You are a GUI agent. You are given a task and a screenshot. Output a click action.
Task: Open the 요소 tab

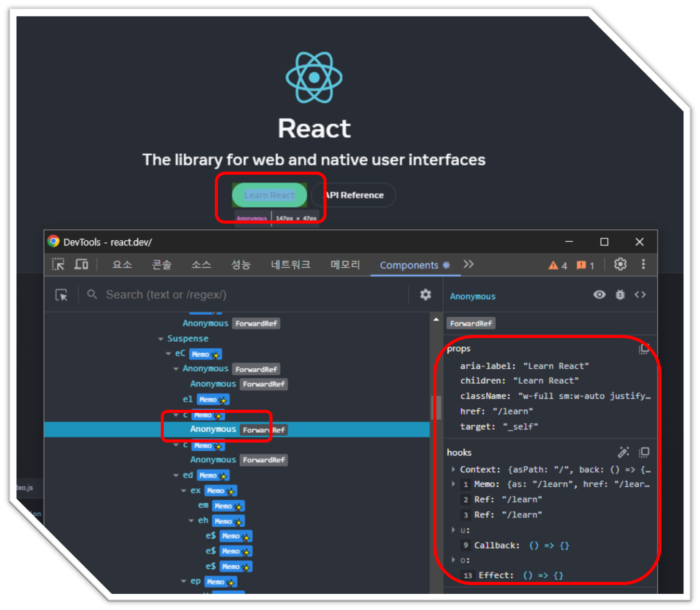pyautogui.click(x=122, y=265)
